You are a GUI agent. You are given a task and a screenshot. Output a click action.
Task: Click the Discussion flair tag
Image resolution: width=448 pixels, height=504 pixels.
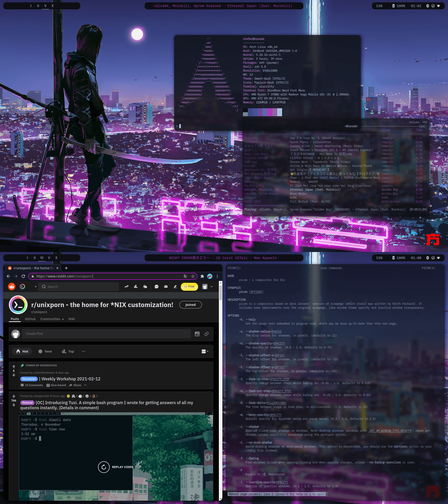[29, 379]
